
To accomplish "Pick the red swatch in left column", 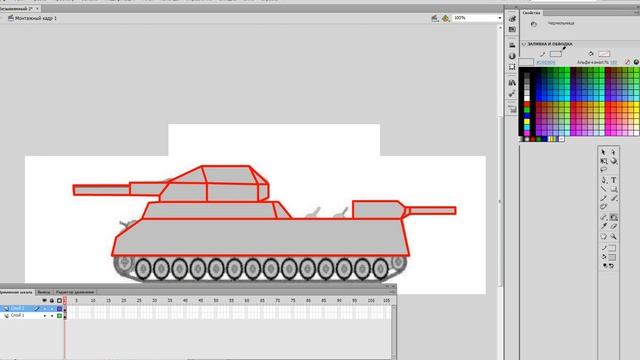I will pos(527,104).
